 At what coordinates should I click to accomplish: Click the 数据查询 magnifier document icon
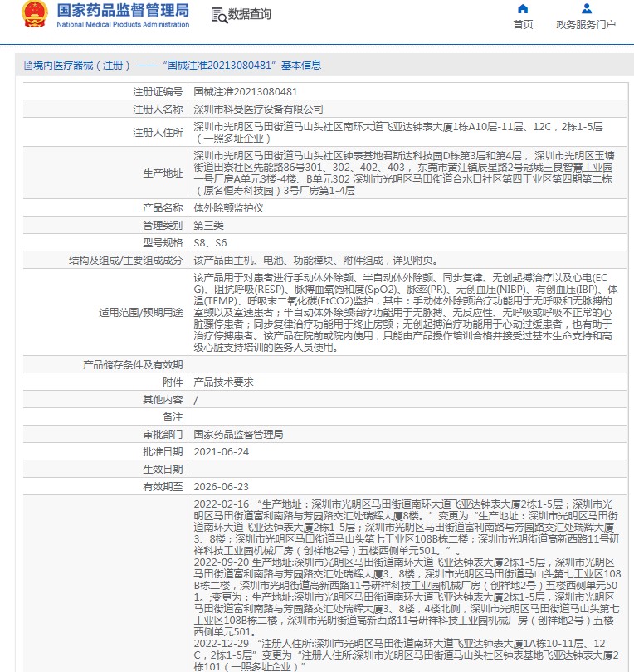[219, 15]
